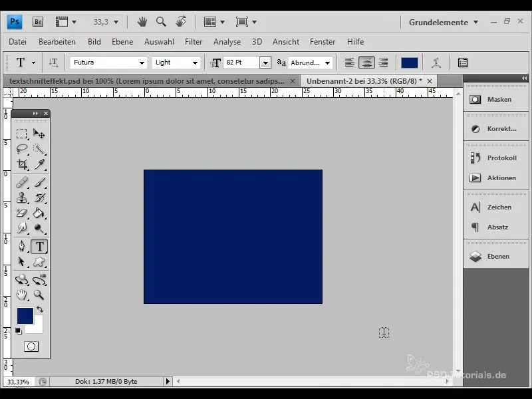
Task: Create warped text
Action: point(436,63)
